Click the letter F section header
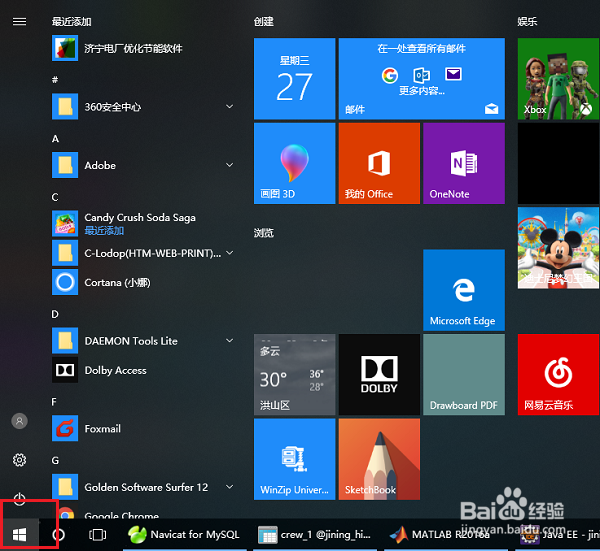This screenshot has width=600, height=551. point(54,402)
